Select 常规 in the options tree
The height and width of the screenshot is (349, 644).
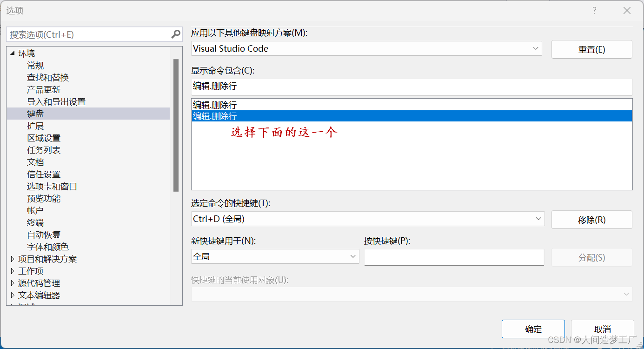pos(35,65)
